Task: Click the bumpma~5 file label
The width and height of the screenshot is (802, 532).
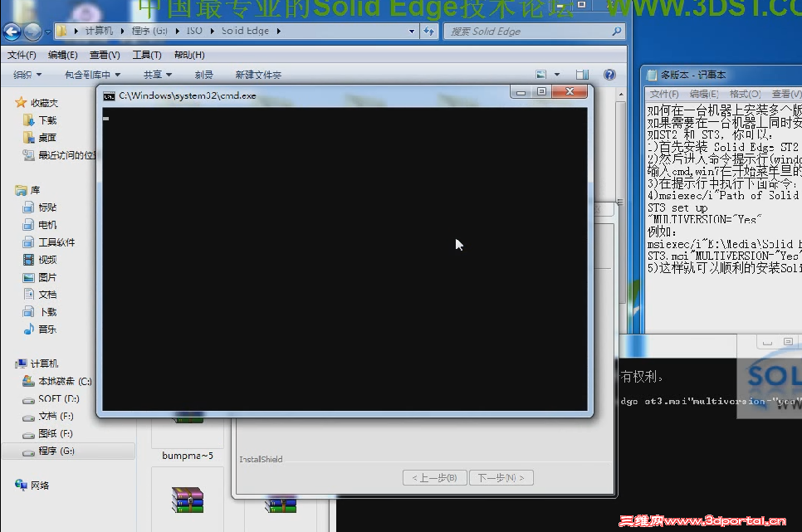Action: (187, 456)
